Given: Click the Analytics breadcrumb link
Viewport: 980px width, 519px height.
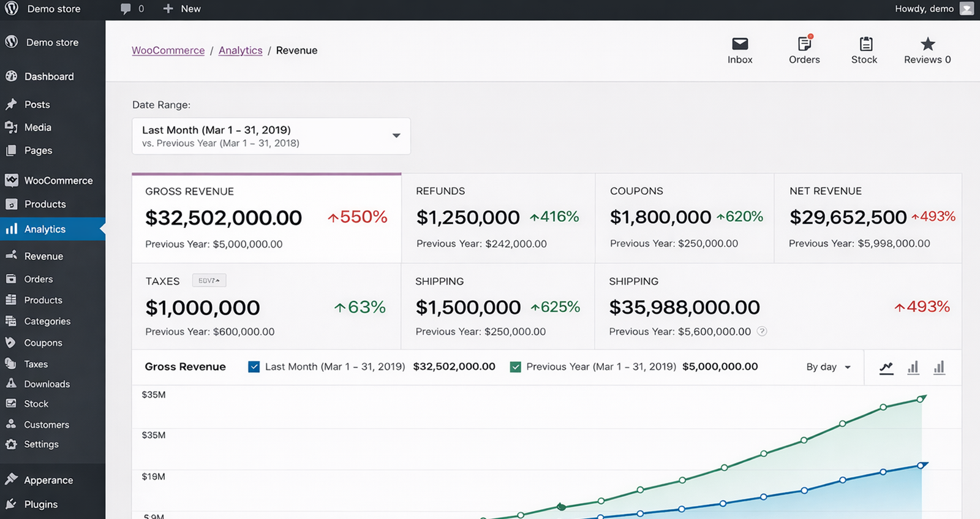Looking at the screenshot, I should [x=240, y=50].
